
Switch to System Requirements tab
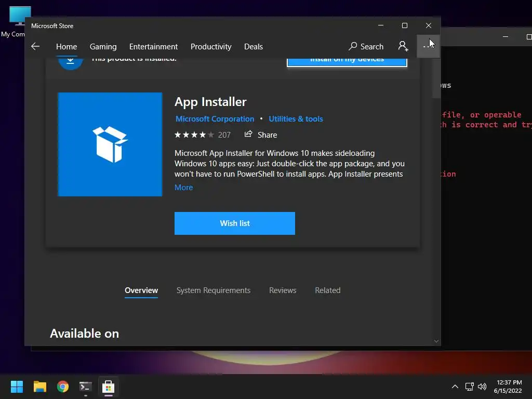(x=214, y=290)
